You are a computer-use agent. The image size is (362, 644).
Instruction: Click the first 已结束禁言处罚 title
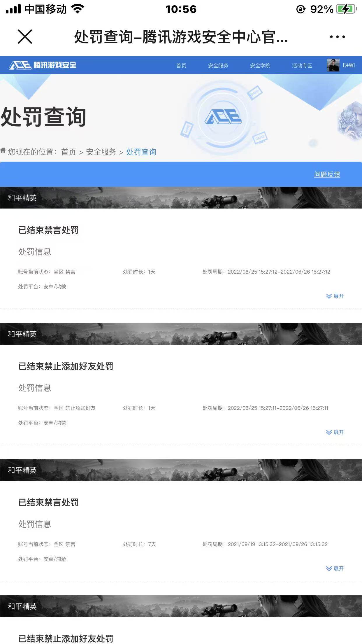point(48,230)
